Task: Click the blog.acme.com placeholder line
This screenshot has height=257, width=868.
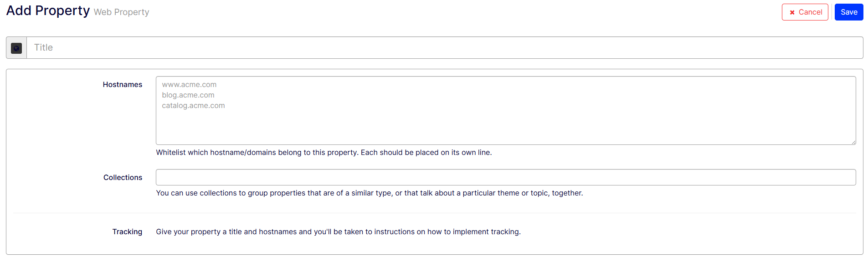Action: tap(188, 95)
